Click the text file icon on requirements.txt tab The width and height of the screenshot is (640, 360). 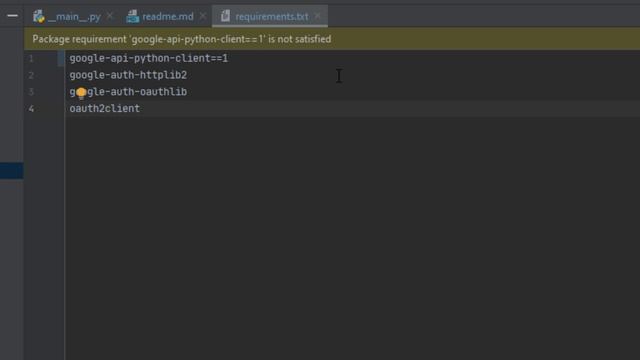[225, 16]
